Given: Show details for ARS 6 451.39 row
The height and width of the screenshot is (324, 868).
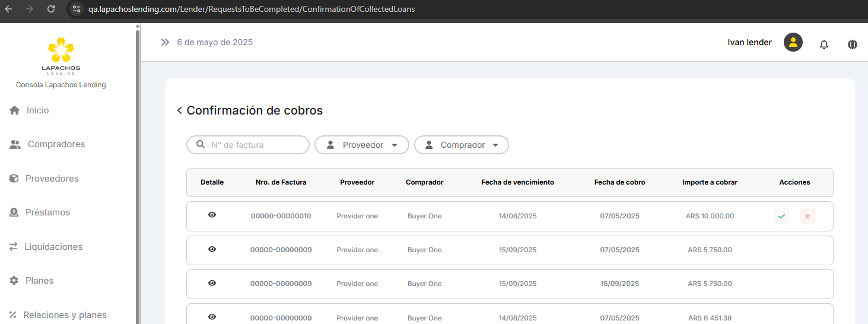Looking at the screenshot, I should [212, 317].
